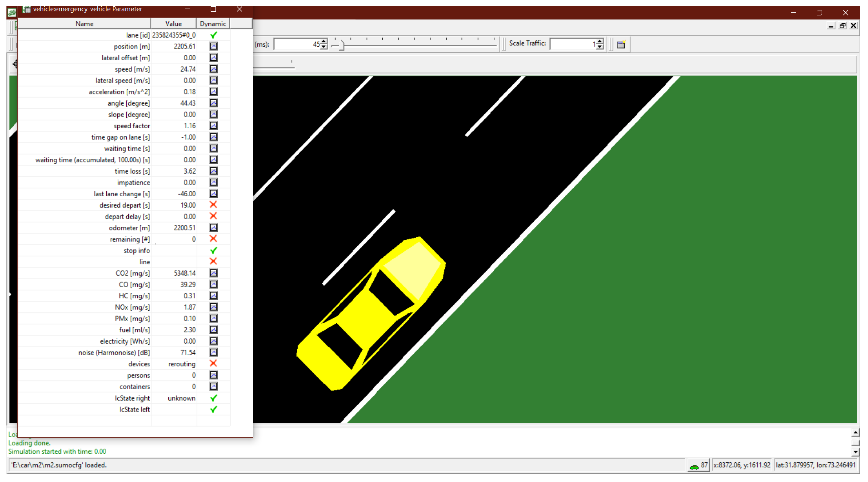Open the position [m] tracker chart icon
This screenshot has height=482, width=868.
[213, 46]
